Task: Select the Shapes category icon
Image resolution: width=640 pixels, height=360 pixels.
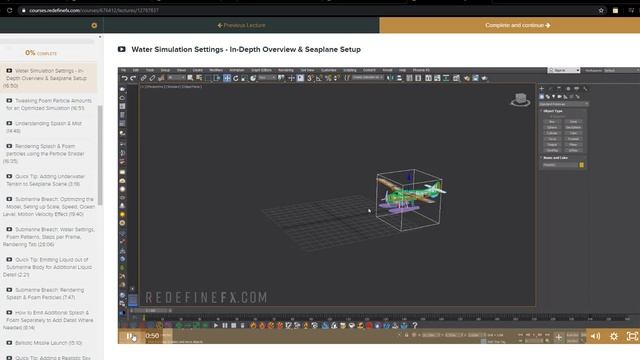Action: 548,97
